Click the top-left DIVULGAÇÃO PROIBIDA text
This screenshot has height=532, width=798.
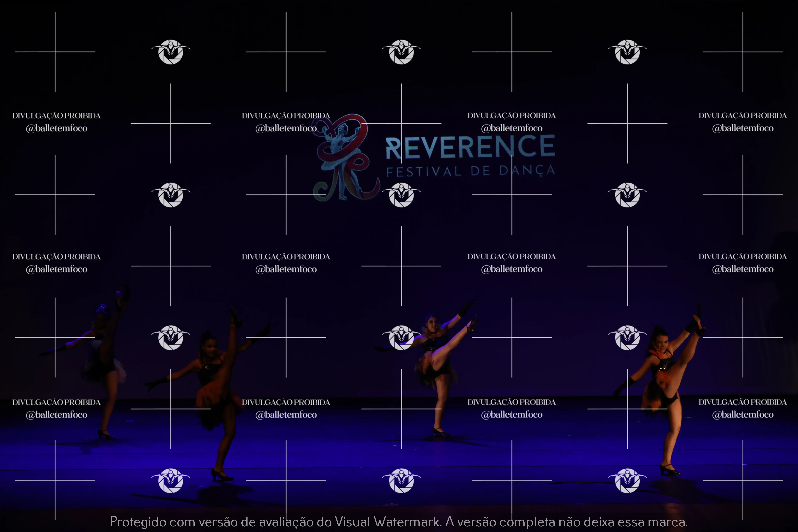[x=56, y=116]
